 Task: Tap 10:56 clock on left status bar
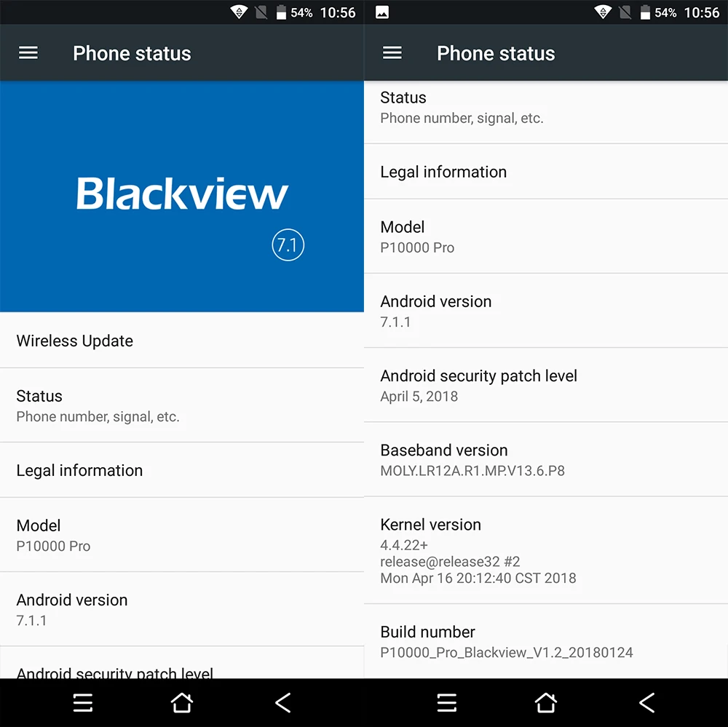pos(338,12)
